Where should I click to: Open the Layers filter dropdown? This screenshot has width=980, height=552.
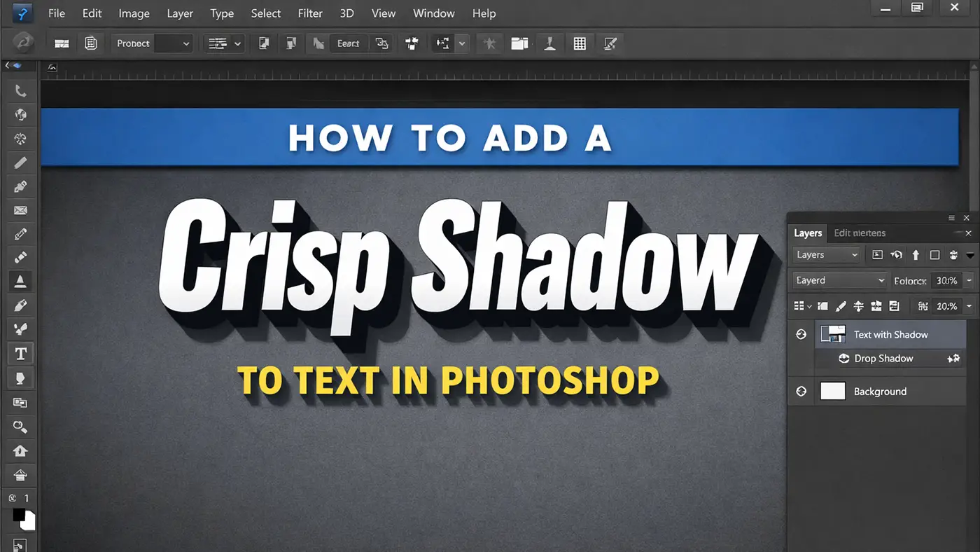tap(827, 255)
